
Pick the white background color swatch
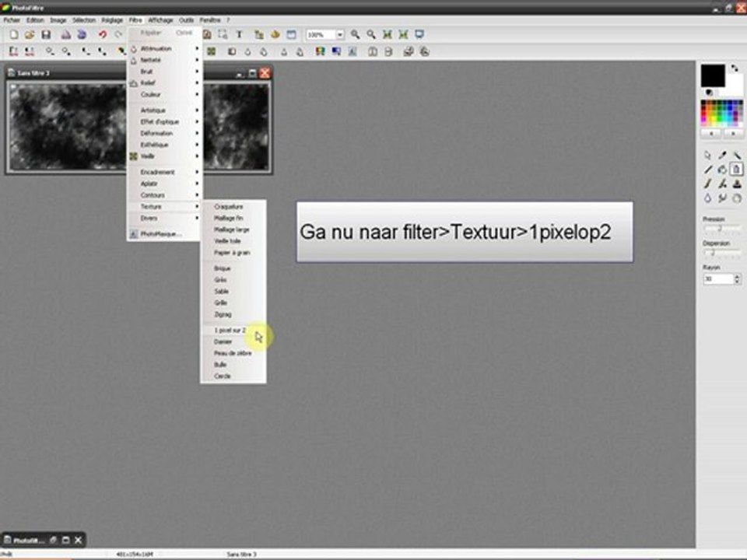pos(735,85)
